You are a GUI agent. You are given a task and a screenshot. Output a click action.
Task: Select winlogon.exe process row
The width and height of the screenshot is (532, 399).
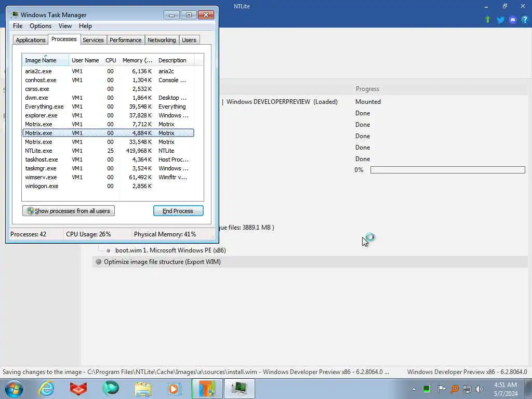point(108,186)
